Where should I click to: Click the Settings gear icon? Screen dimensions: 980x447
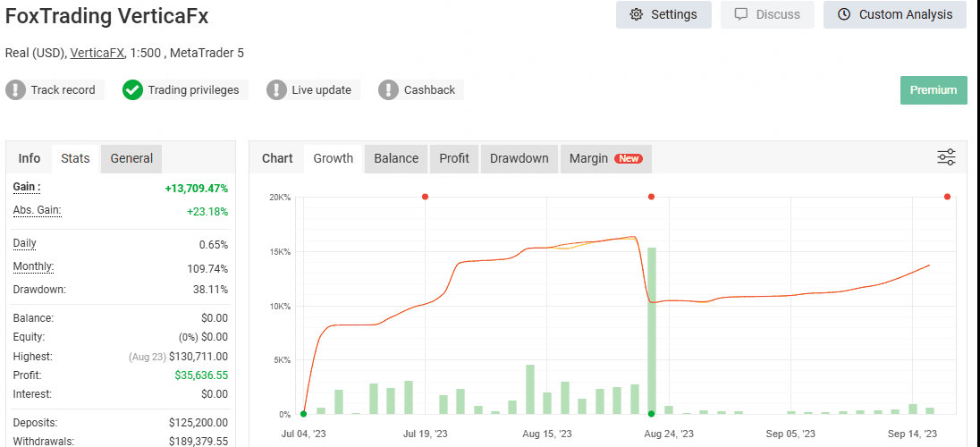637,14
